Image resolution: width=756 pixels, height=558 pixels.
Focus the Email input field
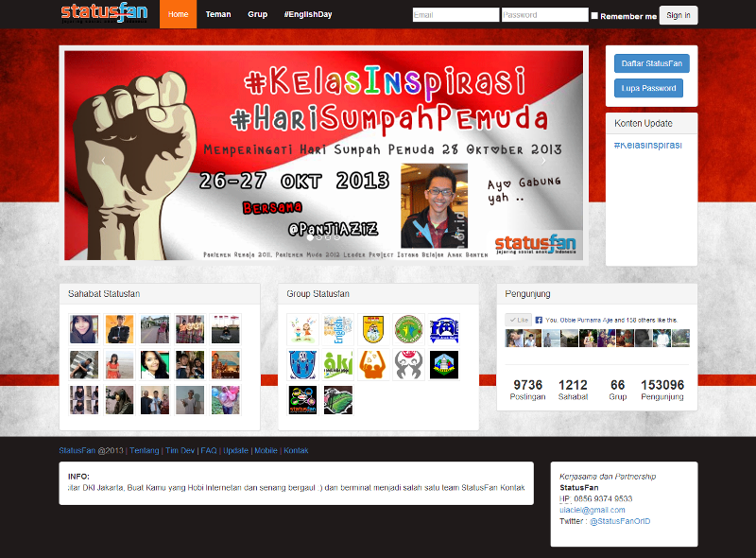[455, 15]
